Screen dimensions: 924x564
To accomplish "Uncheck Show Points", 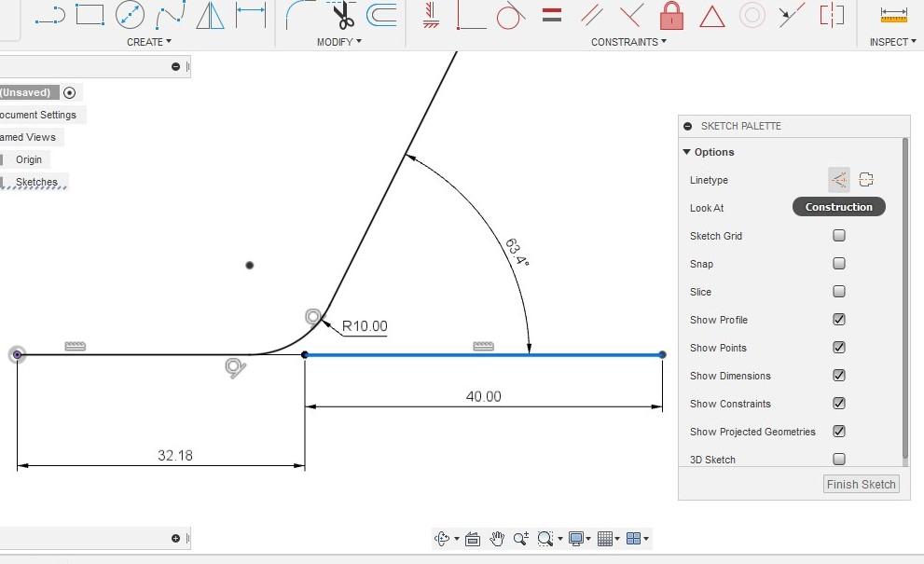I will (x=839, y=347).
